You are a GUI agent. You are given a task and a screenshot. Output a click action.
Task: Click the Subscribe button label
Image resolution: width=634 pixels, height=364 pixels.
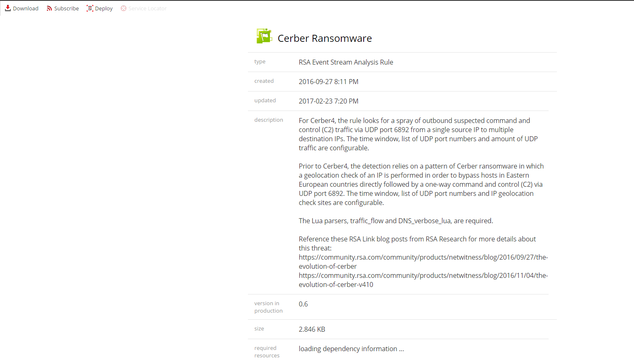pos(66,8)
